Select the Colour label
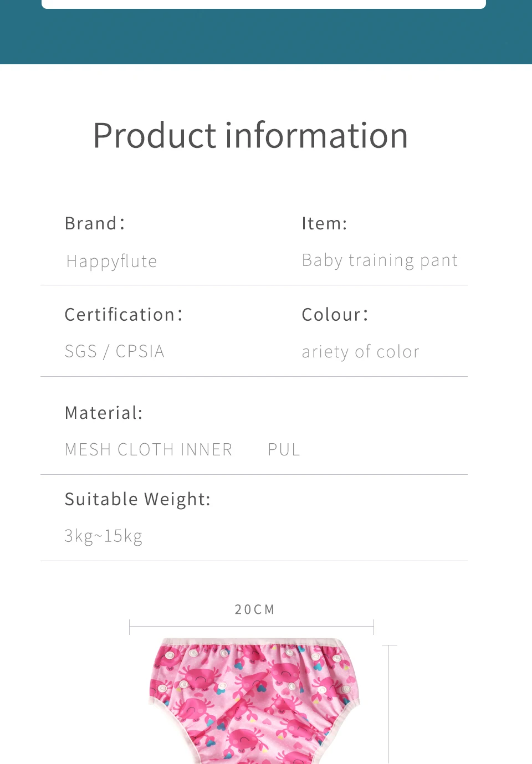This screenshot has width=532, height=764. pyautogui.click(x=335, y=315)
